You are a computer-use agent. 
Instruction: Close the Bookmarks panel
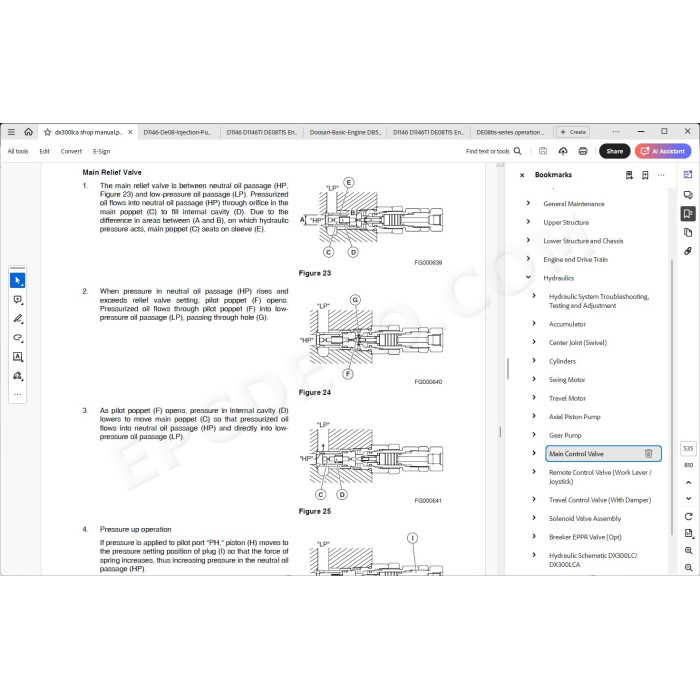522,175
